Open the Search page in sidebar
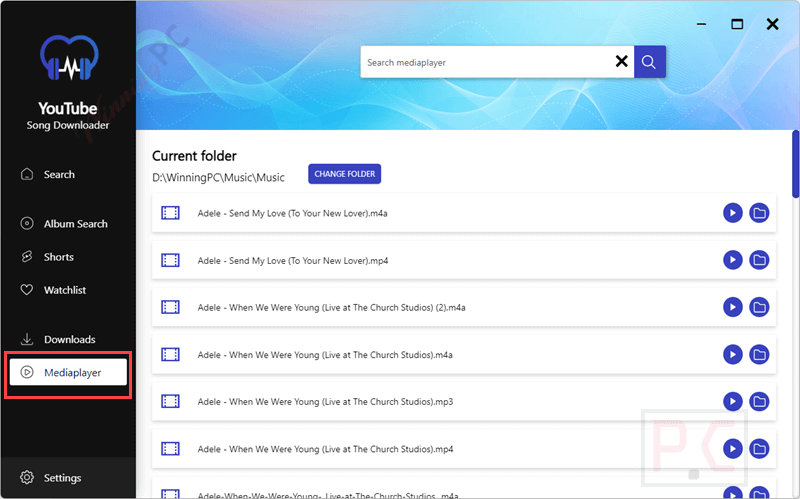The image size is (800, 499). coord(68,174)
